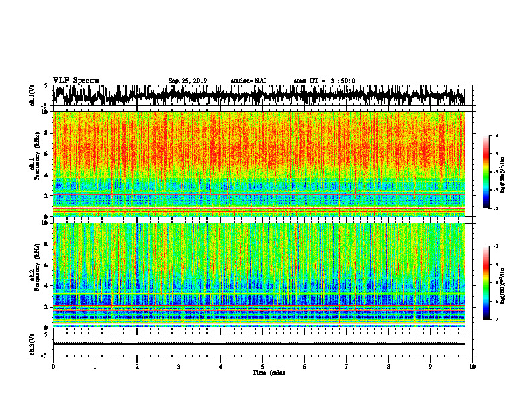Click the ch.1 frequency axis '8' tick label
This screenshot has height=411, width=532.
[46, 133]
